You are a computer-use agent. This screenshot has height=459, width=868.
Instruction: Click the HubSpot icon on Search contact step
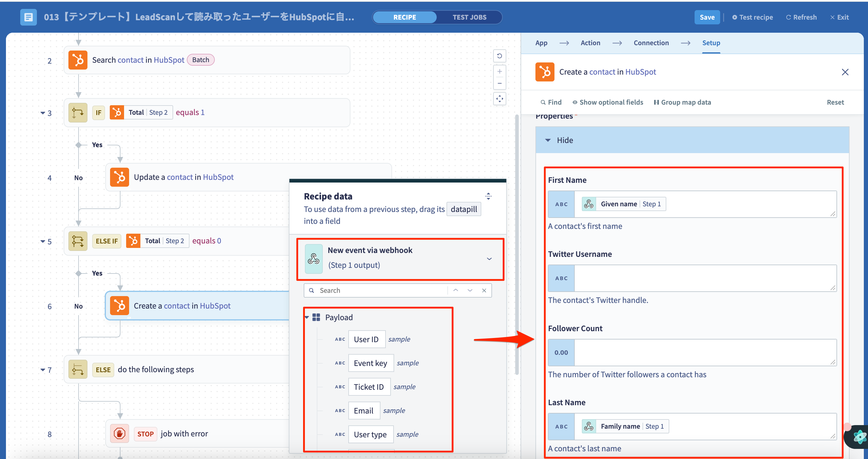pyautogui.click(x=78, y=60)
